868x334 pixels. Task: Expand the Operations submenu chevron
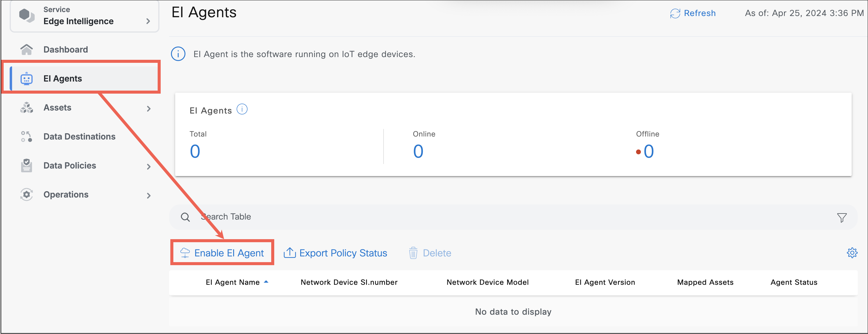tap(149, 195)
